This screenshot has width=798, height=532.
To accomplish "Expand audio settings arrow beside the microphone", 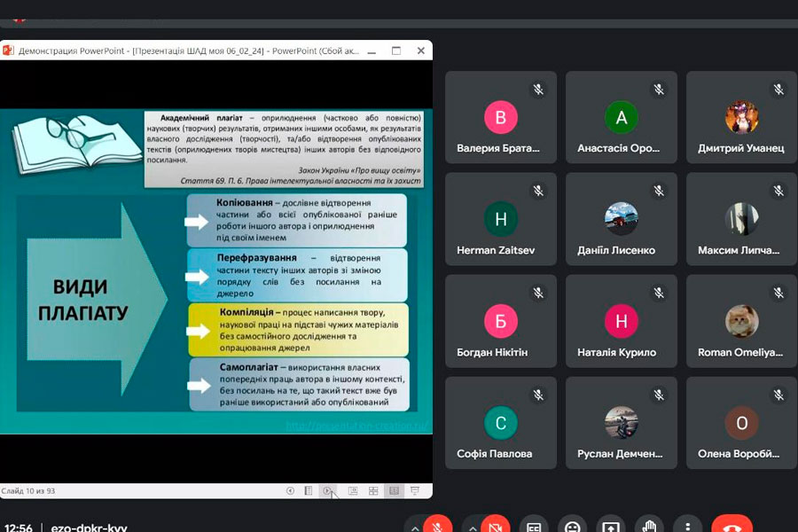I will [x=415, y=528].
